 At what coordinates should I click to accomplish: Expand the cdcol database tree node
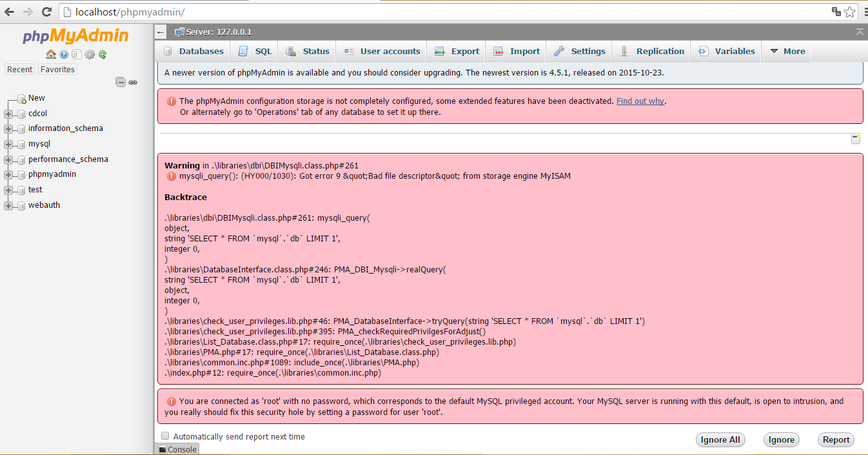click(x=8, y=114)
